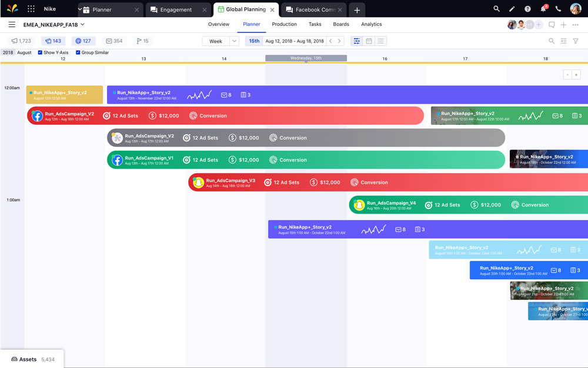Click the phone call icon
The image size is (588, 368).
[559, 9]
